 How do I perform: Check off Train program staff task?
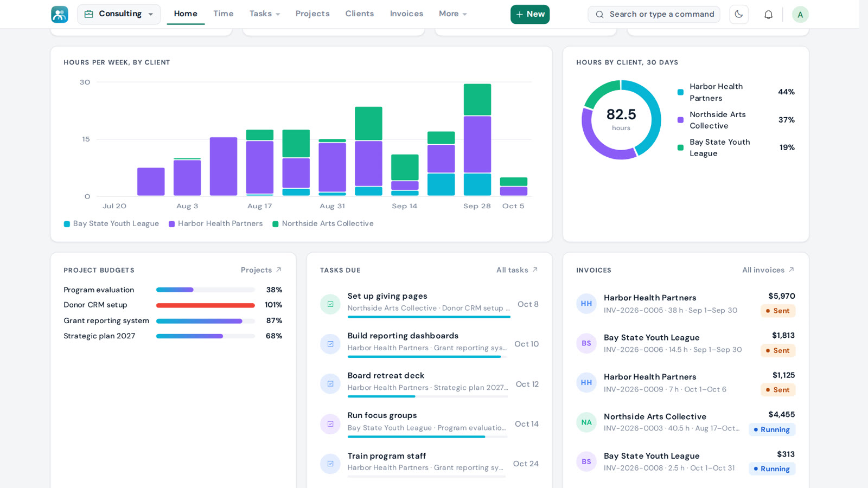tap(330, 464)
